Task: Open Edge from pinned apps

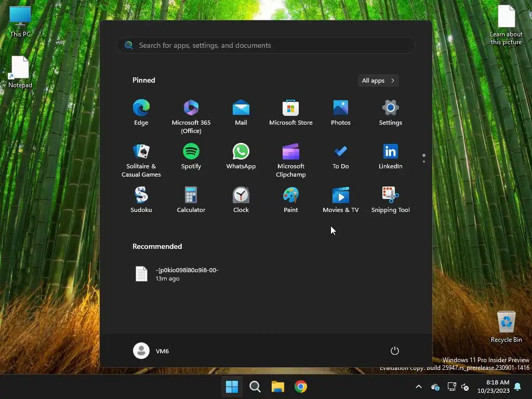Action: [141, 113]
